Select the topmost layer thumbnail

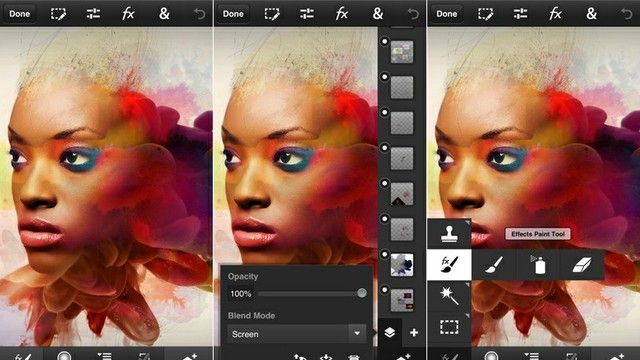(402, 52)
